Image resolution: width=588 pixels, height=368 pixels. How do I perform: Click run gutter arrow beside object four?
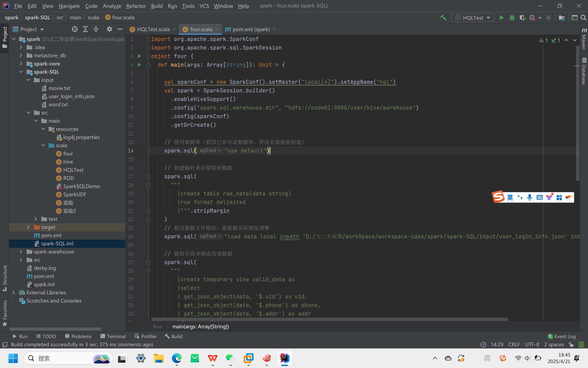point(139,56)
